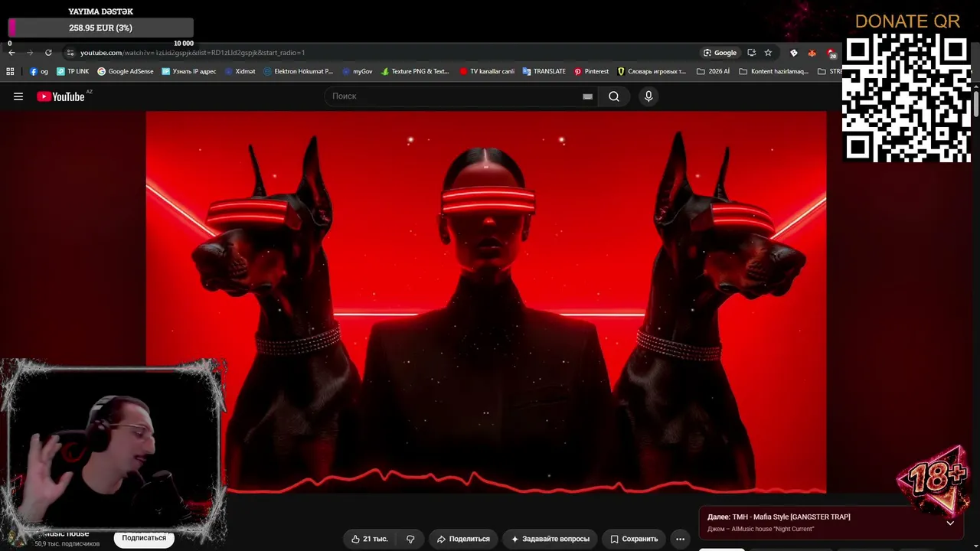Viewport: 980px width, 551px height.
Task: Expand the 'Далее' playlist panel chevron
Action: [950, 523]
